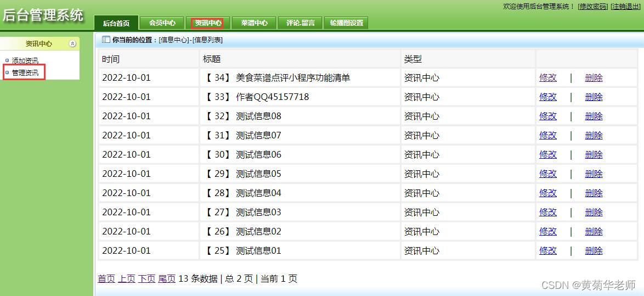Edit the 作者QQ45157718 entry
Image resolution: width=644 pixels, height=296 pixels.
pyautogui.click(x=548, y=97)
